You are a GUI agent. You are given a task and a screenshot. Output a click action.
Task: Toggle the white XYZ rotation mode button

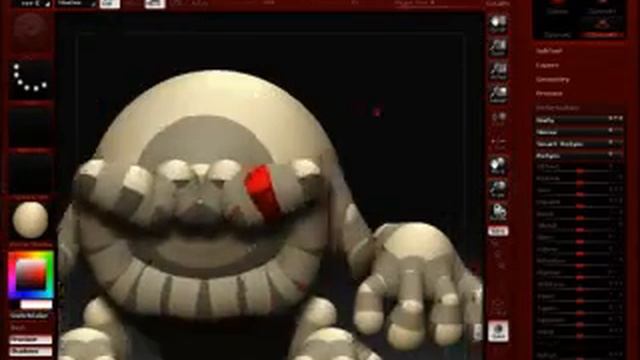(498, 231)
